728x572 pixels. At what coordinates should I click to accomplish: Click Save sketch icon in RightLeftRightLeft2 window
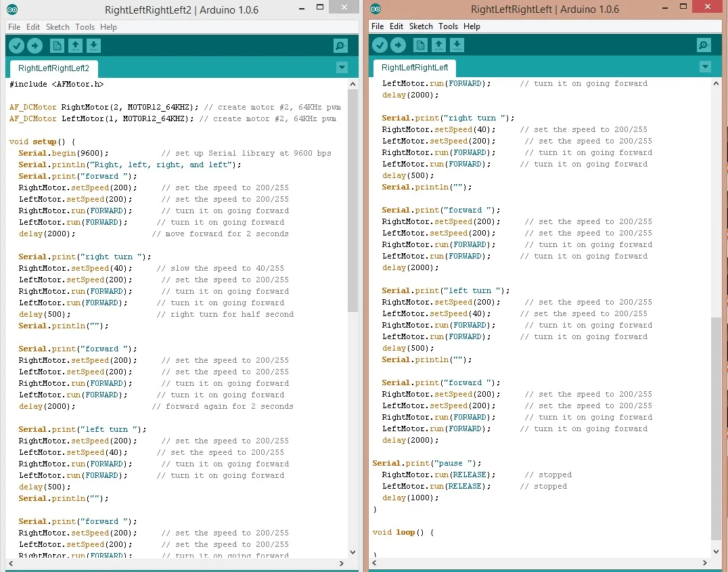[94, 45]
